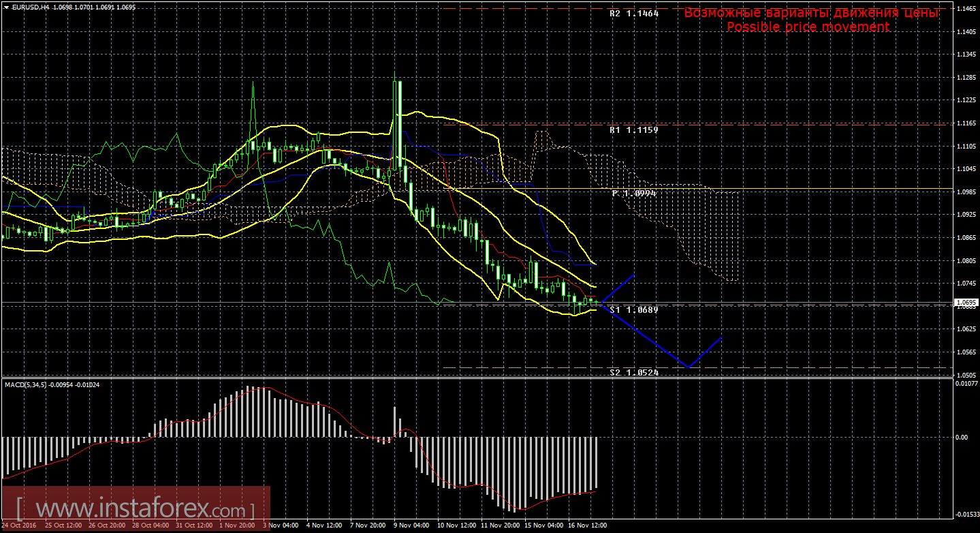This screenshot has height=533, width=980.
Task: Select the S1 1.0689 support label
Action: [x=633, y=309]
